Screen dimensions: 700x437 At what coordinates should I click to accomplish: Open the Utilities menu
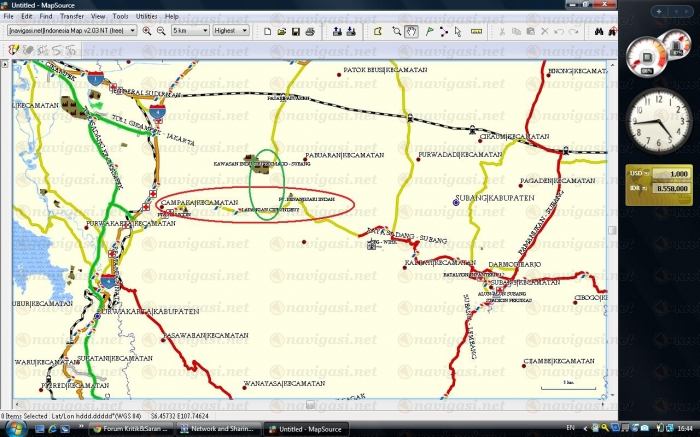pyautogui.click(x=146, y=17)
